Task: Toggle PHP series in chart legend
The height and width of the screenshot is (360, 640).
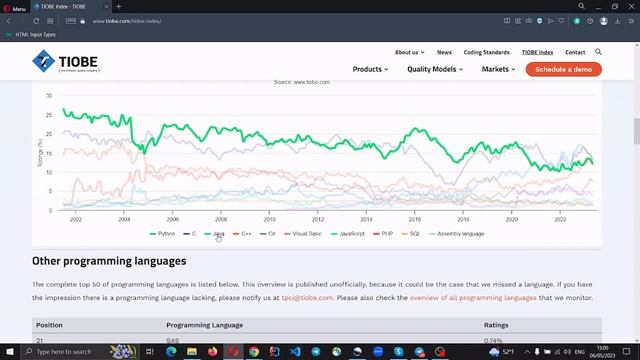Action: [383, 234]
